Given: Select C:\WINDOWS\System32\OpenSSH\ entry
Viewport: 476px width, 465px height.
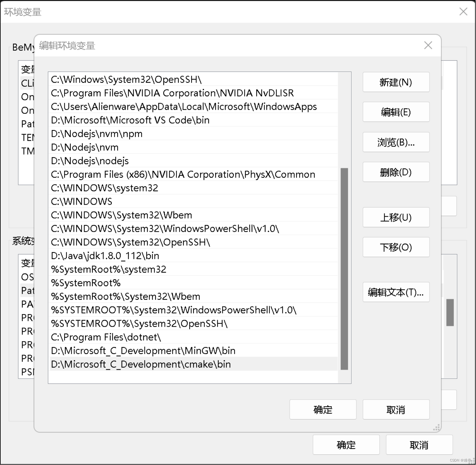Looking at the screenshot, I should 194,242.
